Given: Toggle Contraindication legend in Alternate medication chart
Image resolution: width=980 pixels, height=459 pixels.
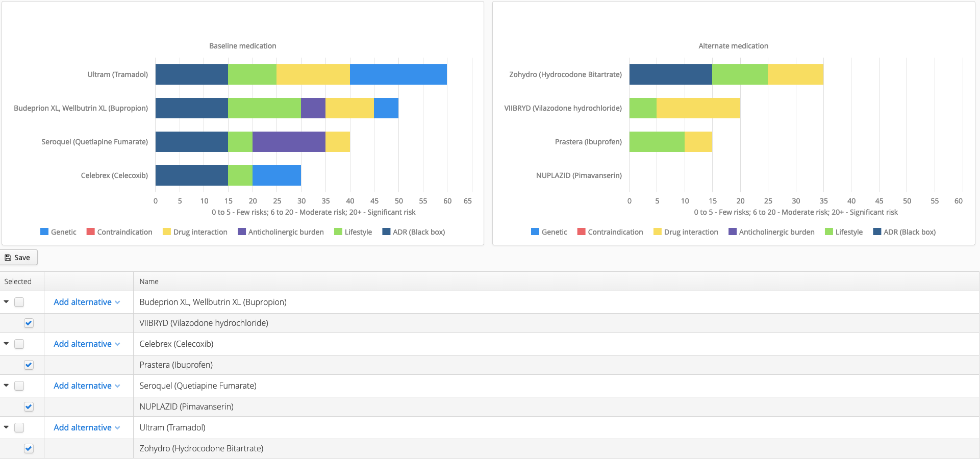Looking at the screenshot, I should pyautogui.click(x=610, y=232).
